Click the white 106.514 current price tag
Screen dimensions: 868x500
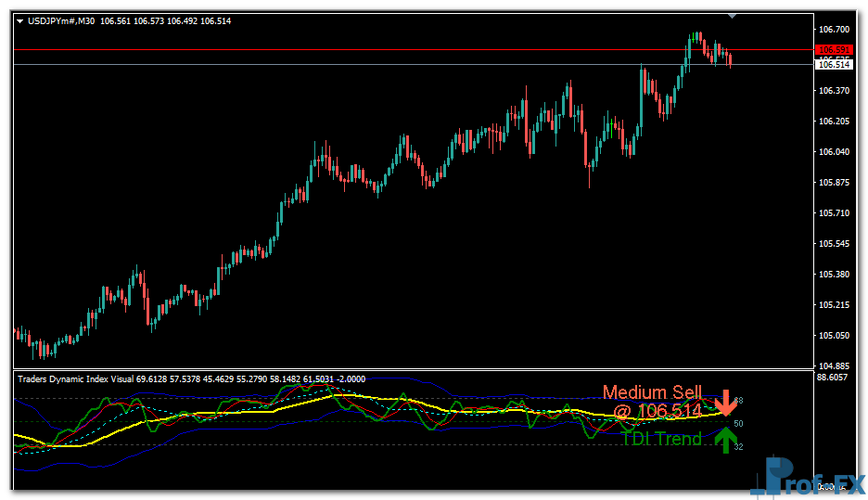834,64
